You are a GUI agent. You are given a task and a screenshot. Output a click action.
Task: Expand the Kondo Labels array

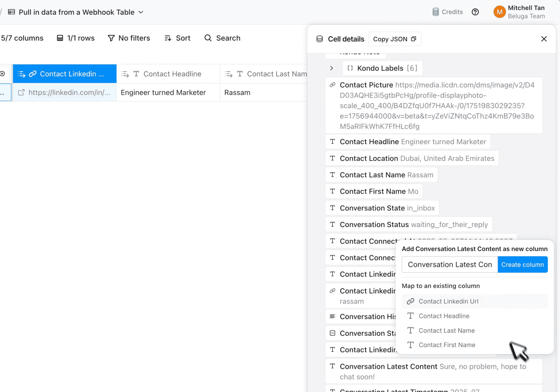tap(331, 68)
